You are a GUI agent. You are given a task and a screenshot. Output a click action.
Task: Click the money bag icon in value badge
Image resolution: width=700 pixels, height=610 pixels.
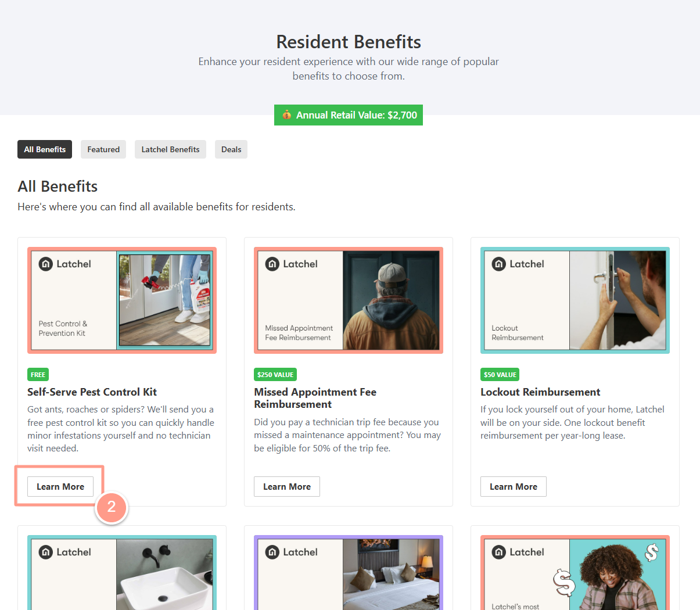(x=286, y=115)
